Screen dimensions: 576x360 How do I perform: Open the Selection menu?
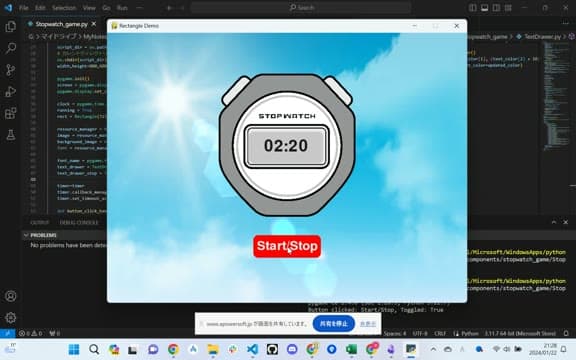[x=64, y=8]
